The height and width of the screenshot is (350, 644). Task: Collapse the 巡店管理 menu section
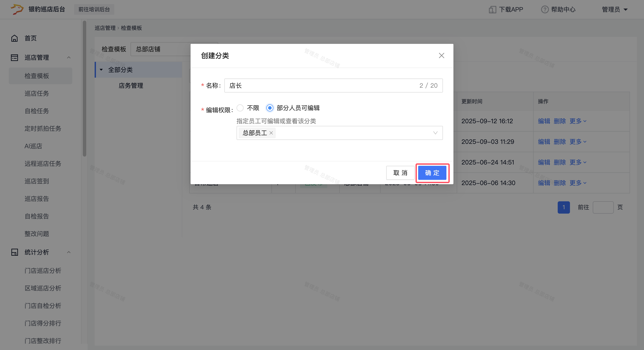point(69,58)
